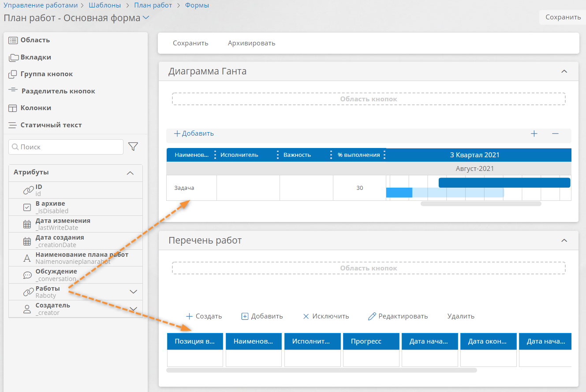Expand the Работы attribute chevron

coord(134,292)
